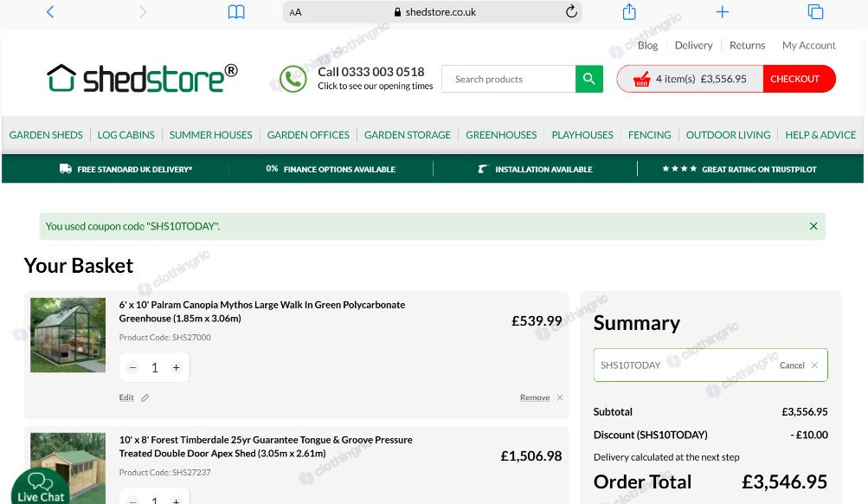Open the Playhouses menu
This screenshot has width=868, height=504.
coord(582,135)
